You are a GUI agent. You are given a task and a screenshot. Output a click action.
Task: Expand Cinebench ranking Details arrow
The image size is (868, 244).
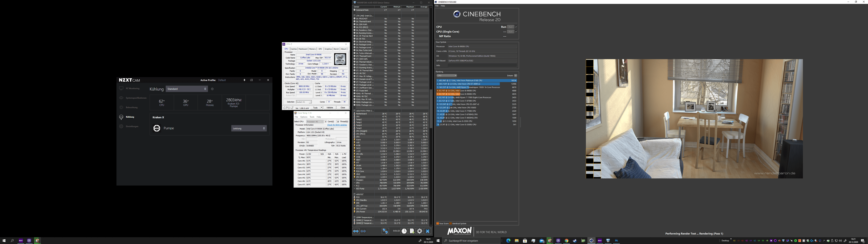coord(516,76)
